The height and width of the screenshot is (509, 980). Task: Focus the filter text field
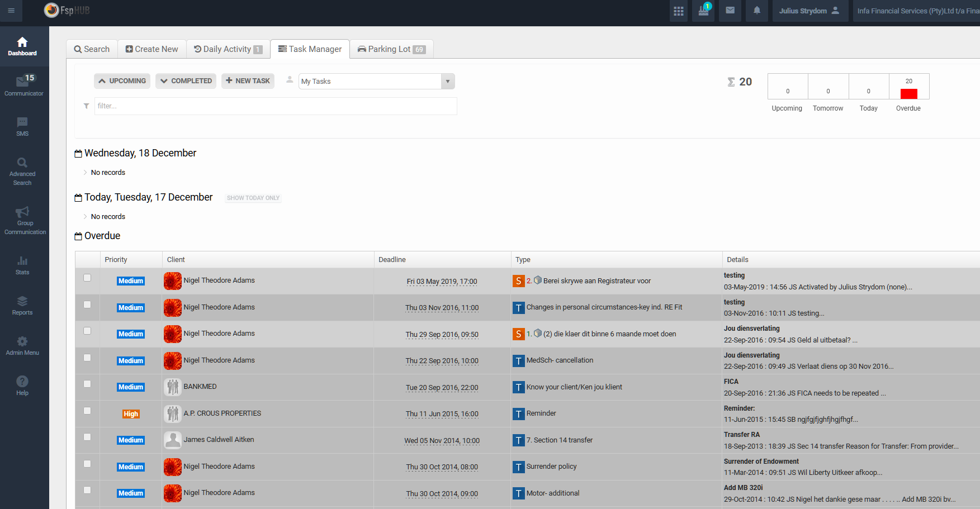coord(276,106)
